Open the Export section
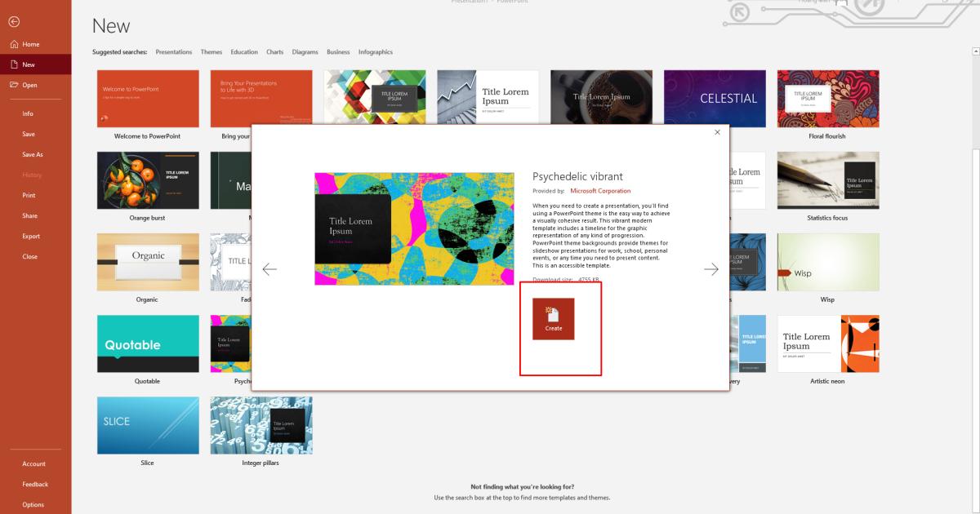 tap(30, 236)
